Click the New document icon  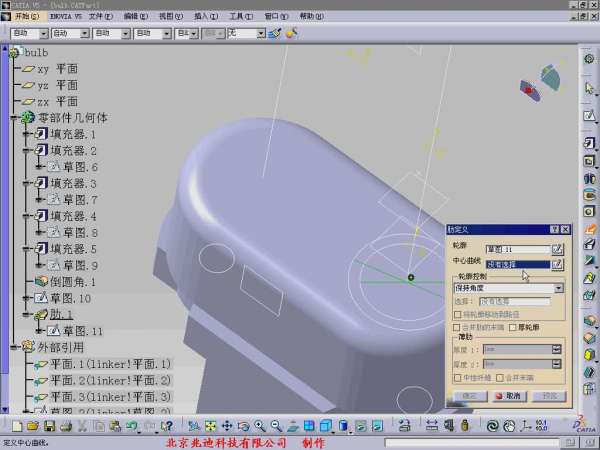pyautogui.click(x=17, y=426)
